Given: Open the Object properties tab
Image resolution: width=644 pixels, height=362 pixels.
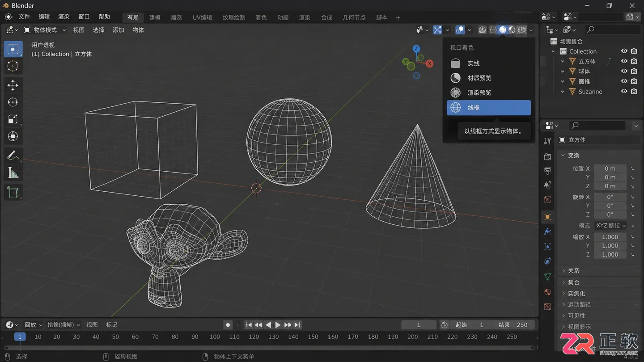Looking at the screenshot, I should click(547, 217).
